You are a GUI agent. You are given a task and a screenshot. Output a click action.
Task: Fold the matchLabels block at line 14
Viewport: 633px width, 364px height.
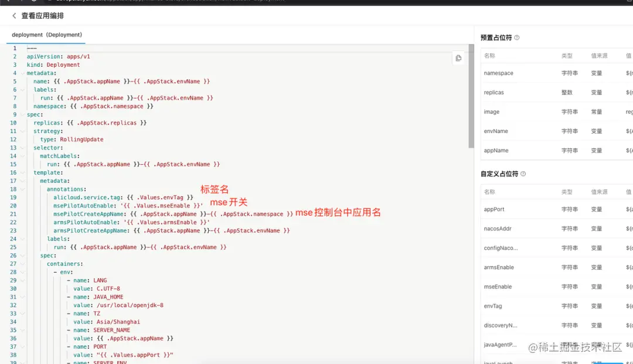(x=23, y=156)
